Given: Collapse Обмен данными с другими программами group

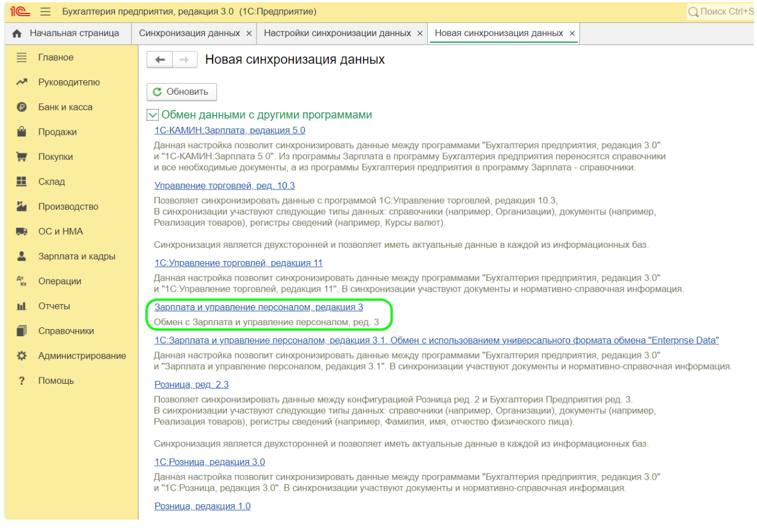Looking at the screenshot, I should pos(152,115).
